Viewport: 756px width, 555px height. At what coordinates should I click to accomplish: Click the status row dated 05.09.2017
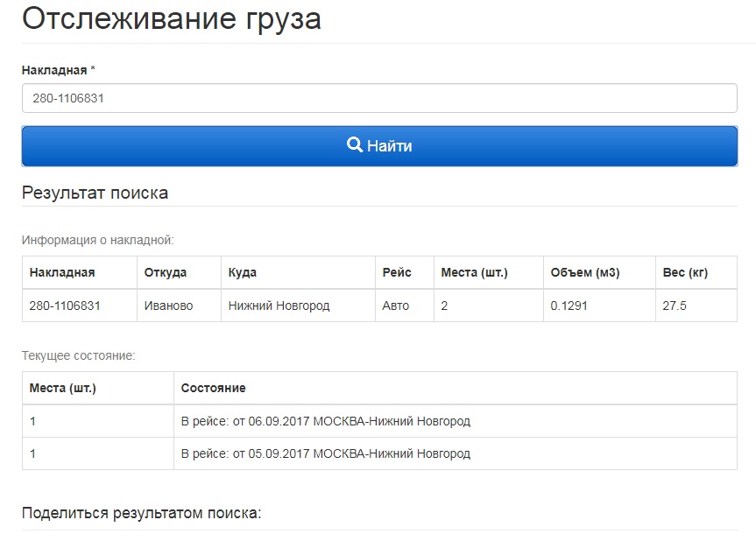379,453
